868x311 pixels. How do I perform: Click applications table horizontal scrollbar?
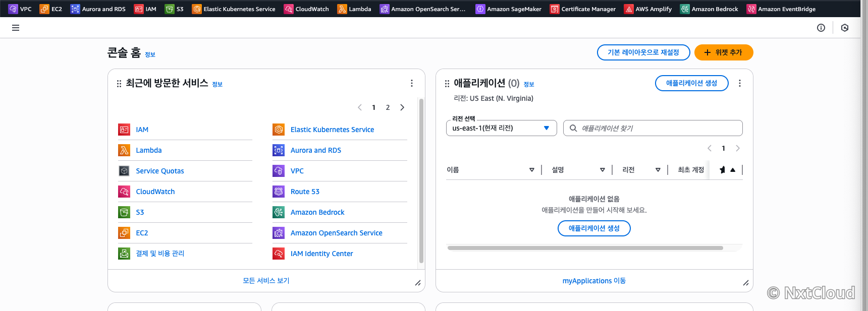pyautogui.click(x=585, y=248)
